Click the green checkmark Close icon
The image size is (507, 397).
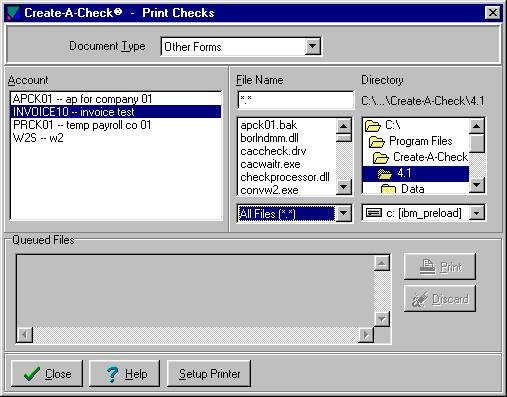(x=32, y=374)
